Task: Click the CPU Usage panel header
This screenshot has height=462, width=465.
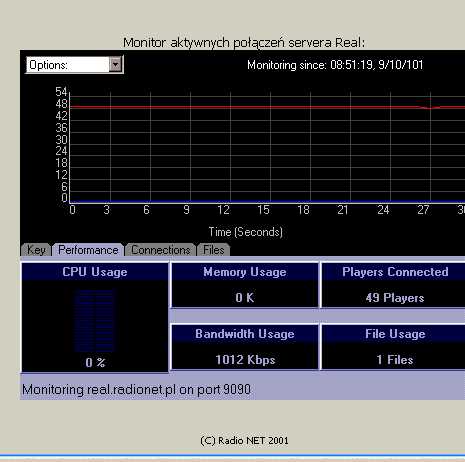Action: (x=95, y=272)
